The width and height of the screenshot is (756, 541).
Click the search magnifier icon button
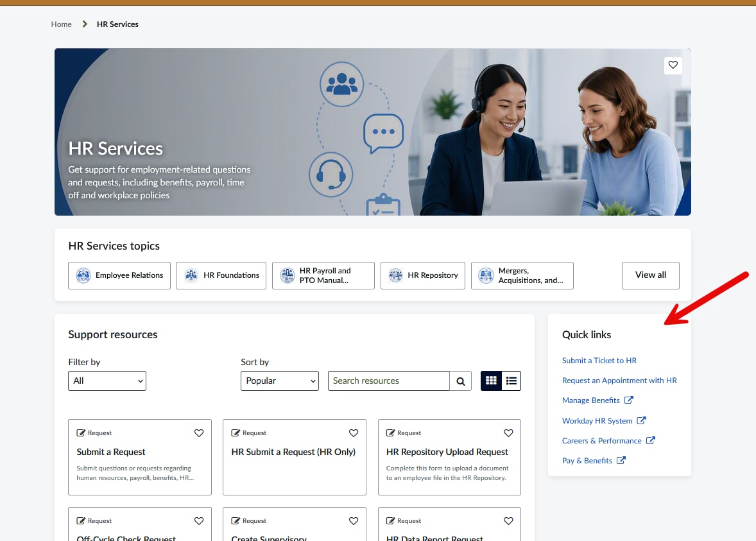point(460,381)
